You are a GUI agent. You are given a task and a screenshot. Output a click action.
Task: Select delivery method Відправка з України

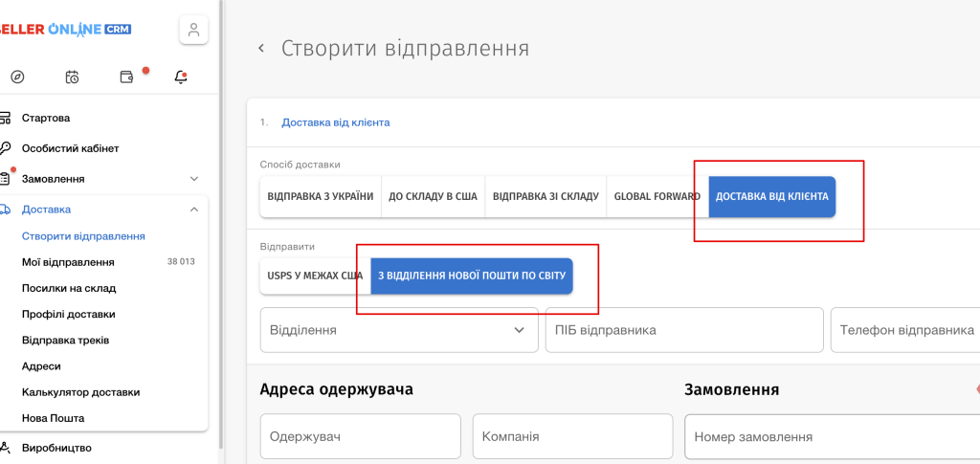(321, 196)
